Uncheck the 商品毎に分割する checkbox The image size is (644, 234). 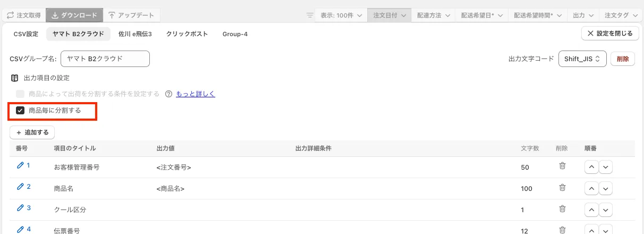pyautogui.click(x=20, y=111)
